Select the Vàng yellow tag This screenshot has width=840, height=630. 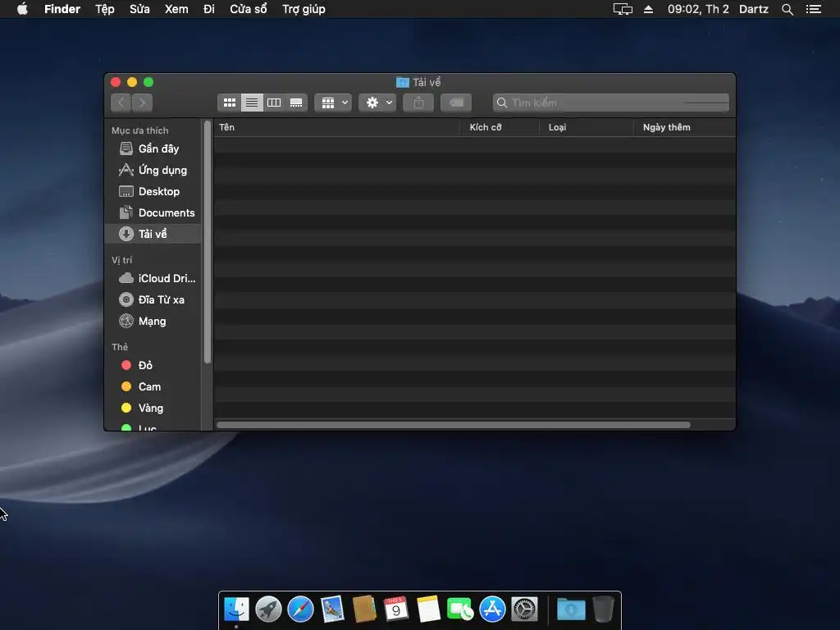(x=153, y=408)
